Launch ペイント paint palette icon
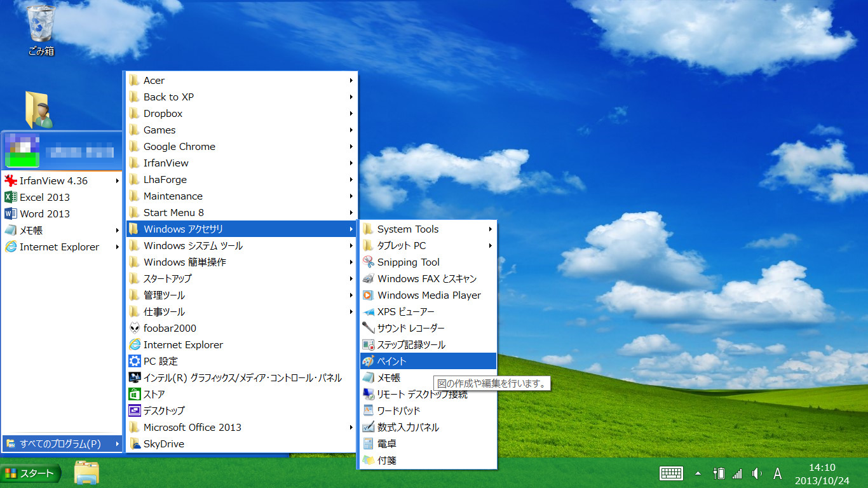 coord(369,361)
